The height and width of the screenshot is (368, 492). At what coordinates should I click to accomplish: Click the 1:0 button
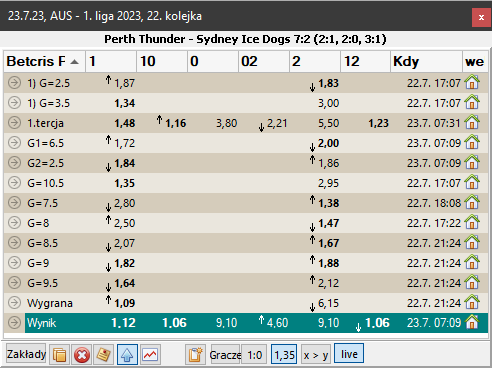[255, 354]
